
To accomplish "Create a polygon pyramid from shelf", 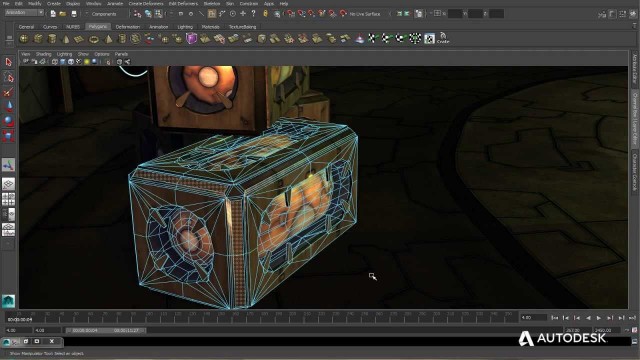I will (108, 39).
